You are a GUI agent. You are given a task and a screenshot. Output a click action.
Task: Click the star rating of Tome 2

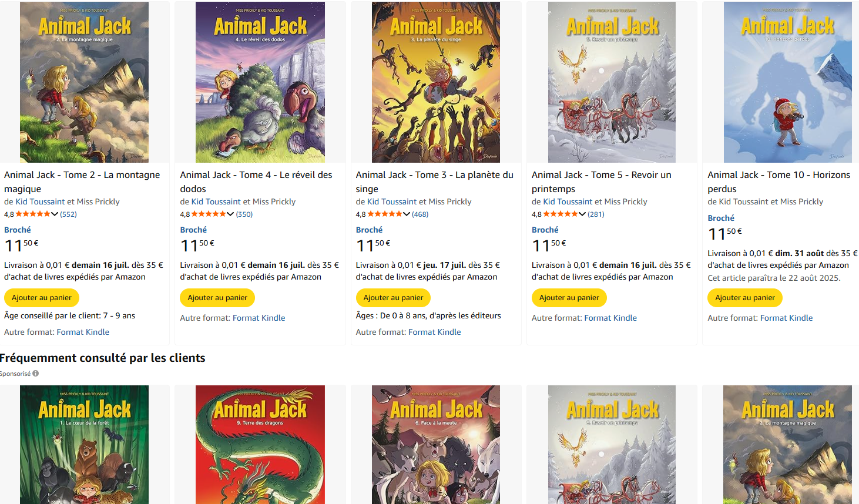[33, 214]
